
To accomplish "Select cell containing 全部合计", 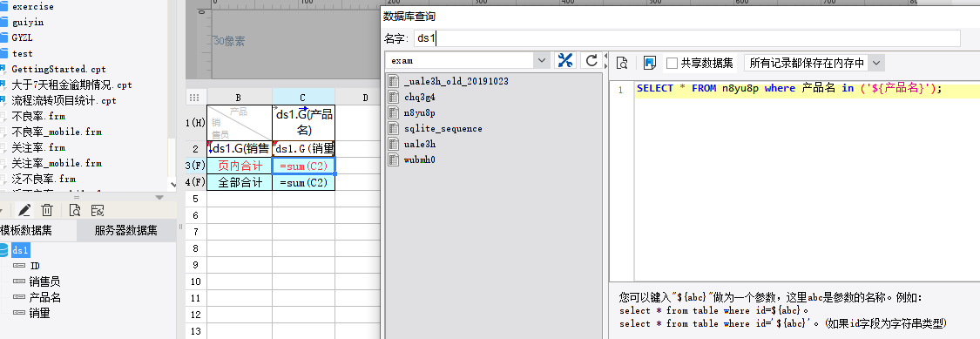I will point(240,183).
